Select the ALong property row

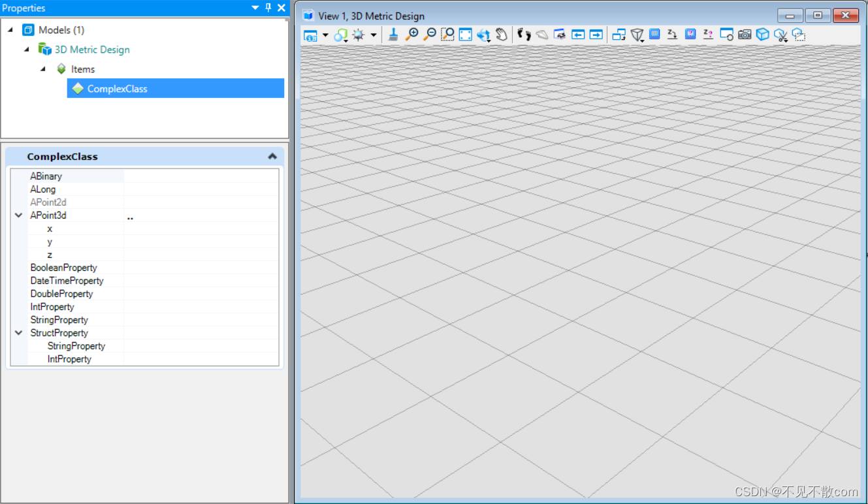[145, 189]
